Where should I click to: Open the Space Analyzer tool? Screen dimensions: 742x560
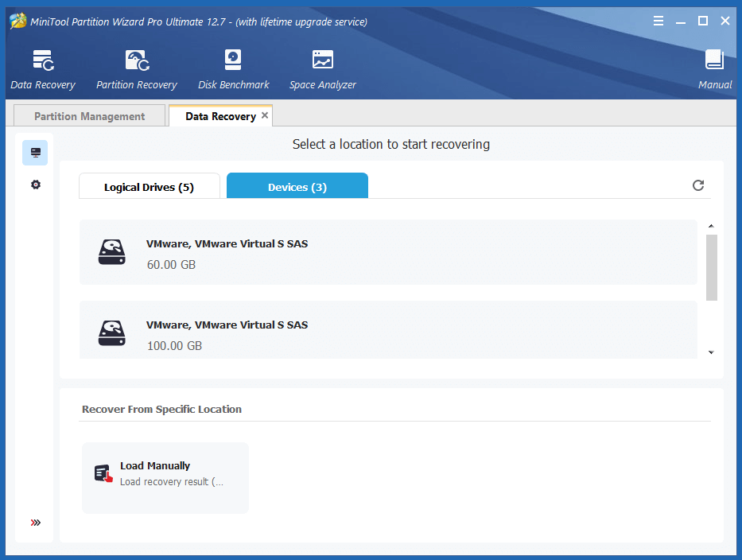point(323,69)
